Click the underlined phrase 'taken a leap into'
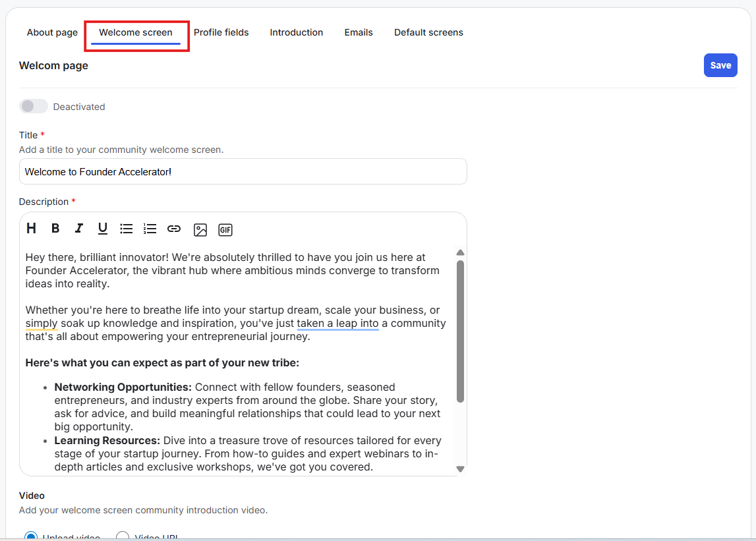The image size is (756, 541). click(337, 323)
